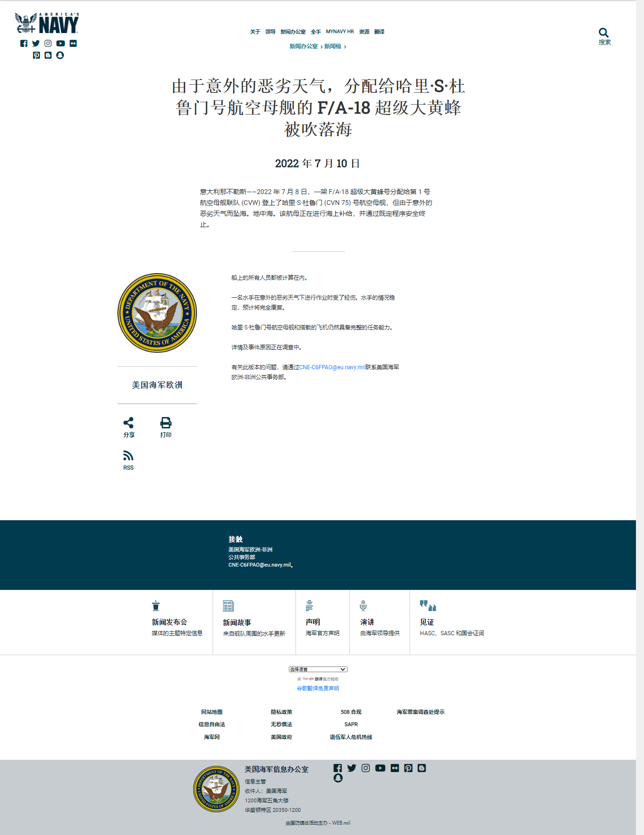Open the 翻译 menu item
Image resolution: width=644 pixels, height=835 pixels.
tap(379, 32)
